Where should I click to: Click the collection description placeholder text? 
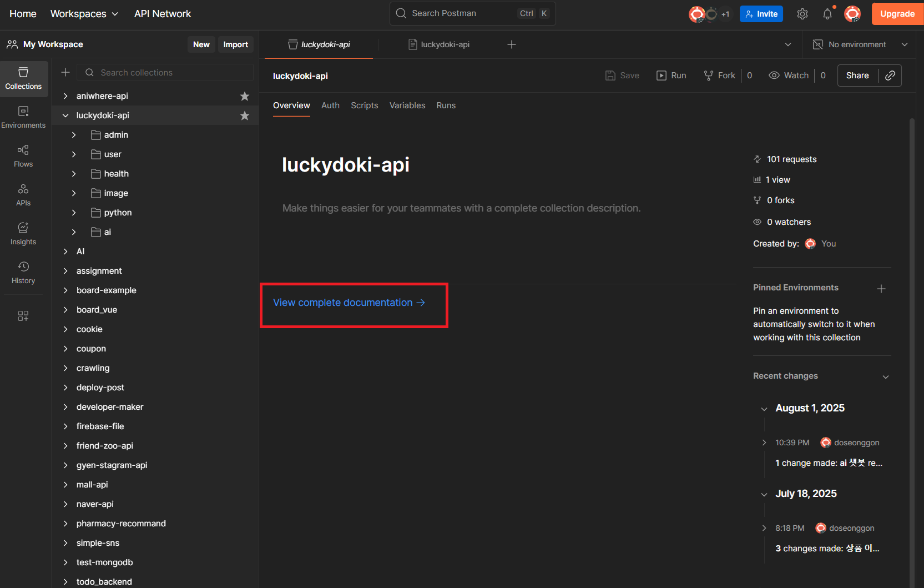pyautogui.click(x=461, y=208)
